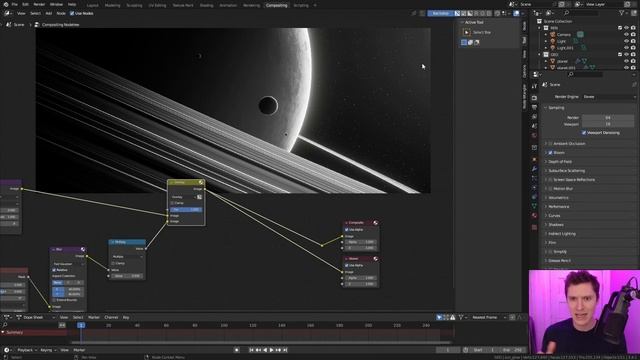This screenshot has height=360, width=640.
Task: Open the Multiply operation dropdown on Math node
Action: [127, 256]
